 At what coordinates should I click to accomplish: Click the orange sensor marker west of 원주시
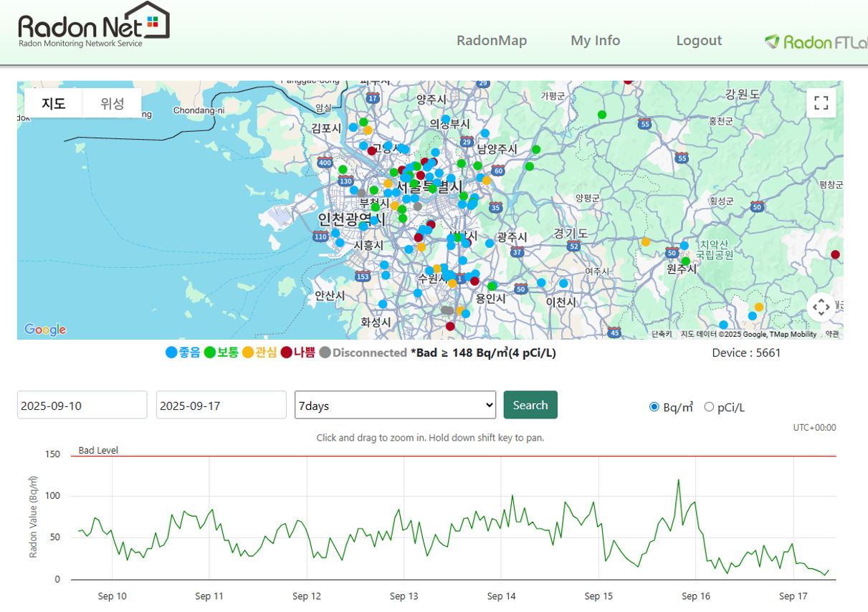646,242
